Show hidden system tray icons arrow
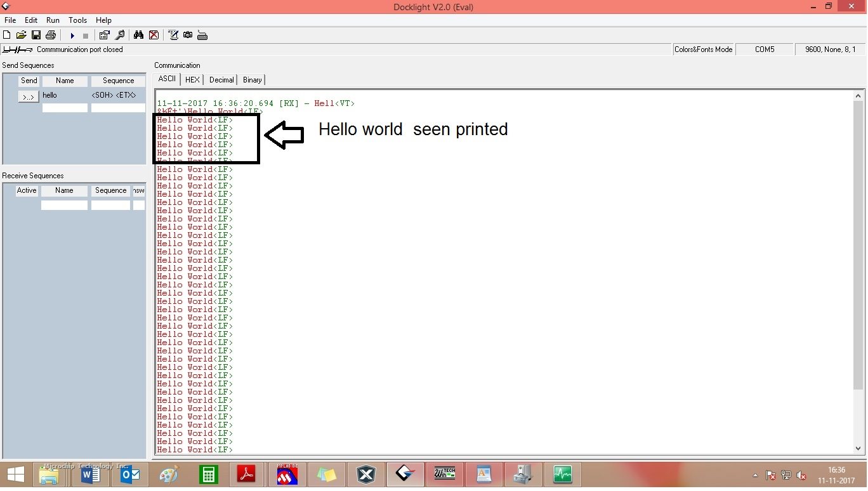This screenshot has width=868, height=491. coord(755,475)
